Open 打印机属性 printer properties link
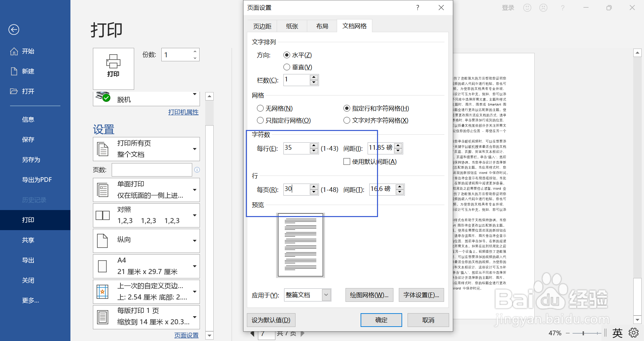The image size is (644, 341). 183,112
